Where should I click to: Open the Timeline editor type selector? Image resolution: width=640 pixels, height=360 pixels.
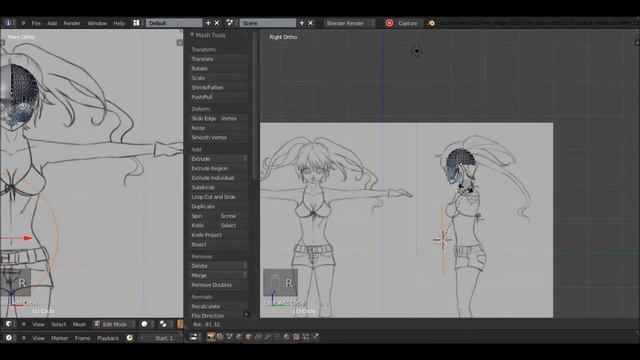point(9,338)
